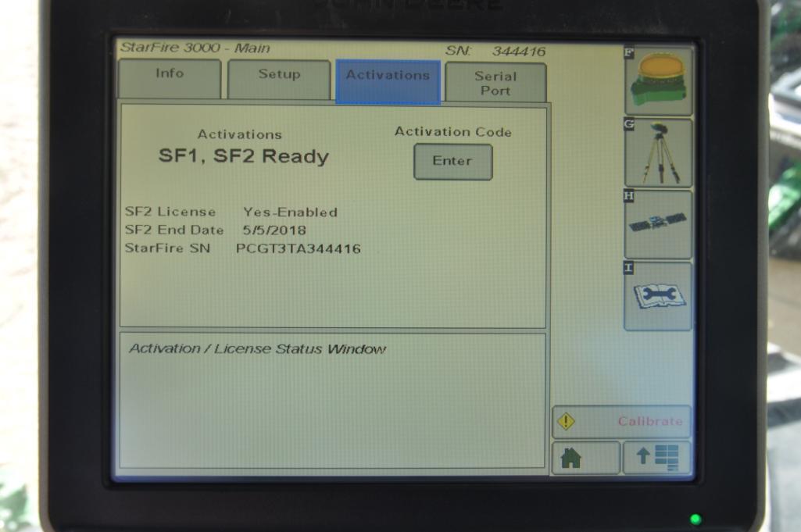Select the SF2 License label
Screen dimensions: 801x532
click(x=170, y=212)
